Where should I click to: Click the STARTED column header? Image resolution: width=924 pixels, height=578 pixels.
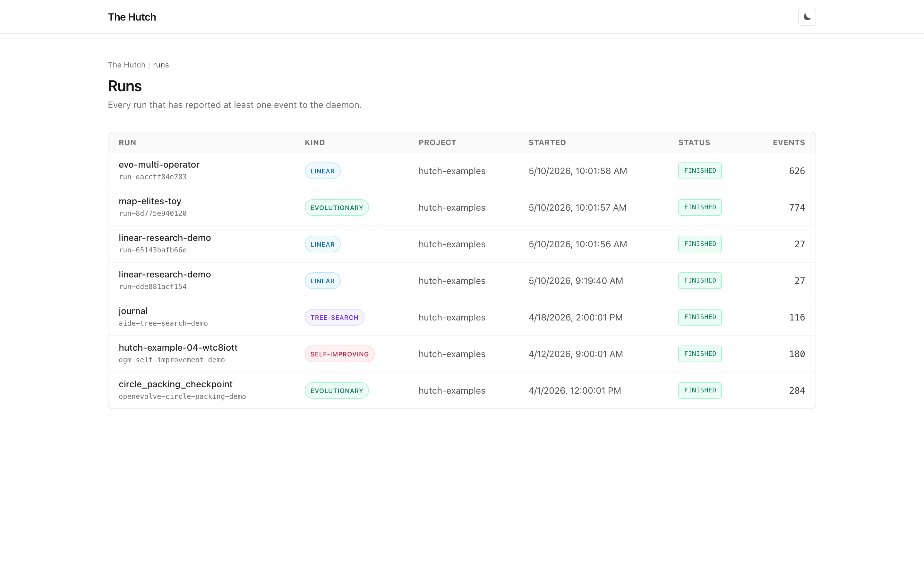pyautogui.click(x=547, y=143)
